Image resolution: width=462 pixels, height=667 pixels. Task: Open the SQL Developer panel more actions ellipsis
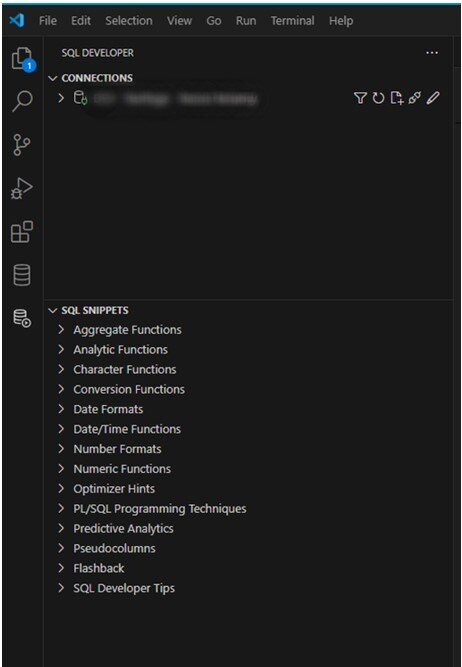point(432,53)
